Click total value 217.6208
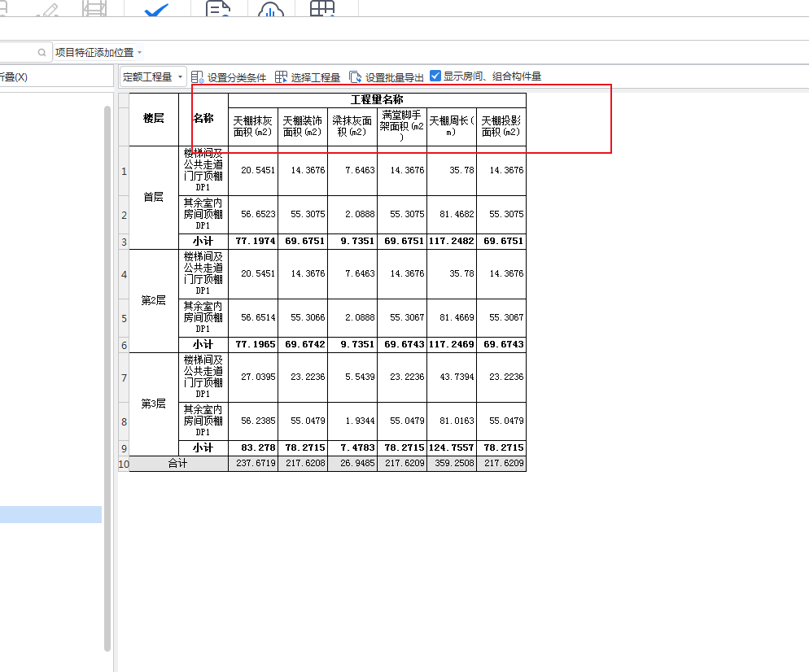809x672 pixels. 303,464
